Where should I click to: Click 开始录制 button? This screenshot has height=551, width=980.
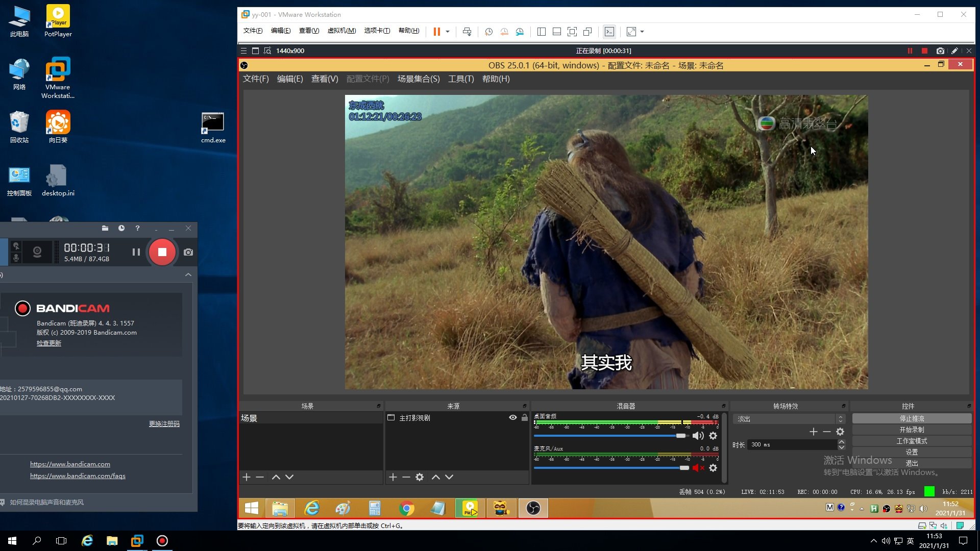coord(912,430)
